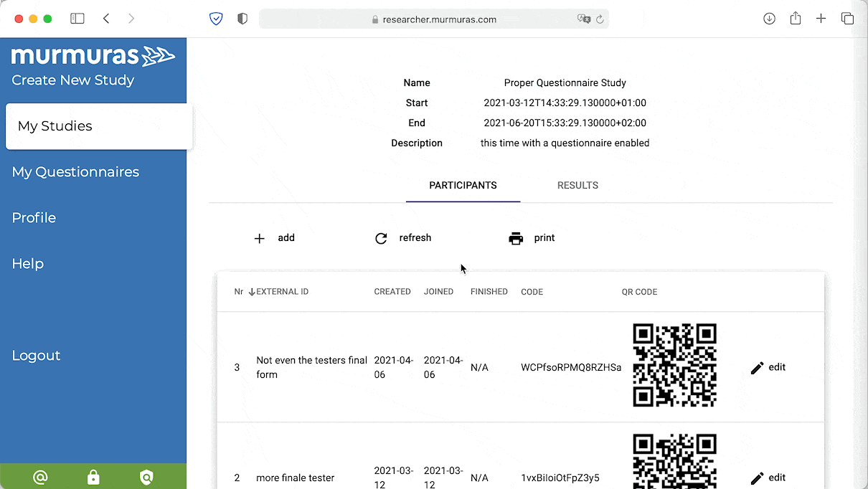Screen dimensions: 868x489
Task: Toggle the Safari sidebar panel icon
Action: coord(77,19)
